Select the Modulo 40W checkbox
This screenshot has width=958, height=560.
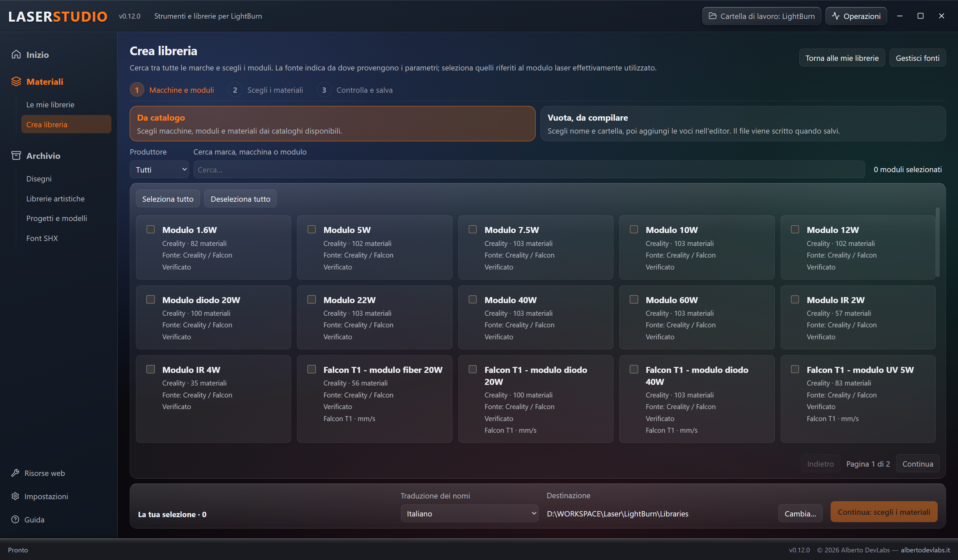(473, 299)
